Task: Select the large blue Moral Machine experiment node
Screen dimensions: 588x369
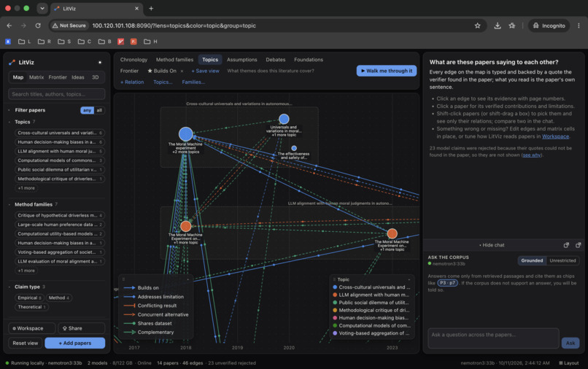Action: (185, 134)
